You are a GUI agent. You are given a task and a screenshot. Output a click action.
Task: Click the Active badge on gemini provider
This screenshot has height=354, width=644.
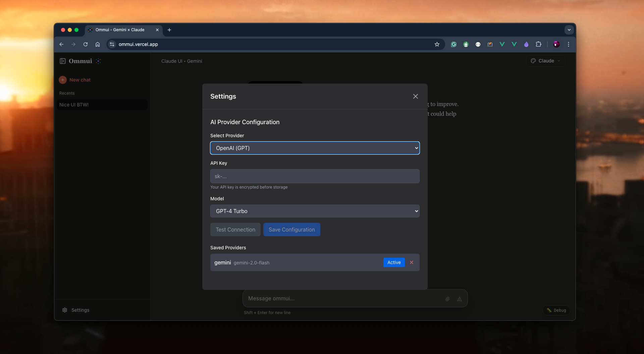(394, 262)
